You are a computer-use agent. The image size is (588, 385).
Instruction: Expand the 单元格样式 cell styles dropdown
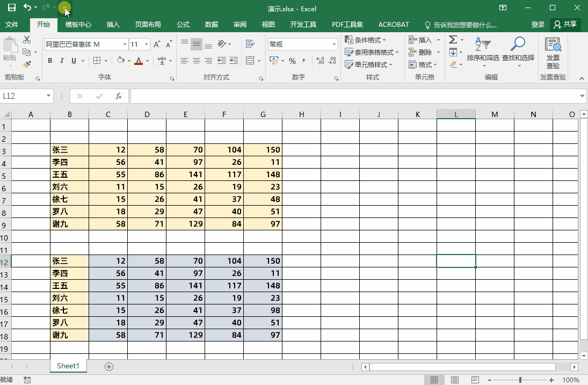pyautogui.click(x=368, y=64)
